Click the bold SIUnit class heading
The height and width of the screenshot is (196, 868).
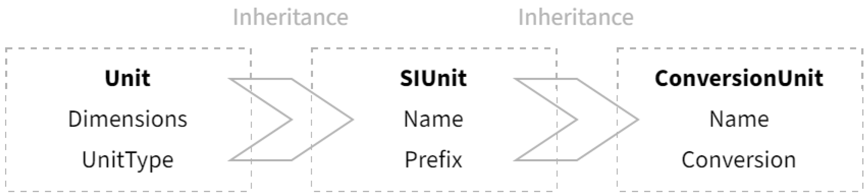pos(433,79)
